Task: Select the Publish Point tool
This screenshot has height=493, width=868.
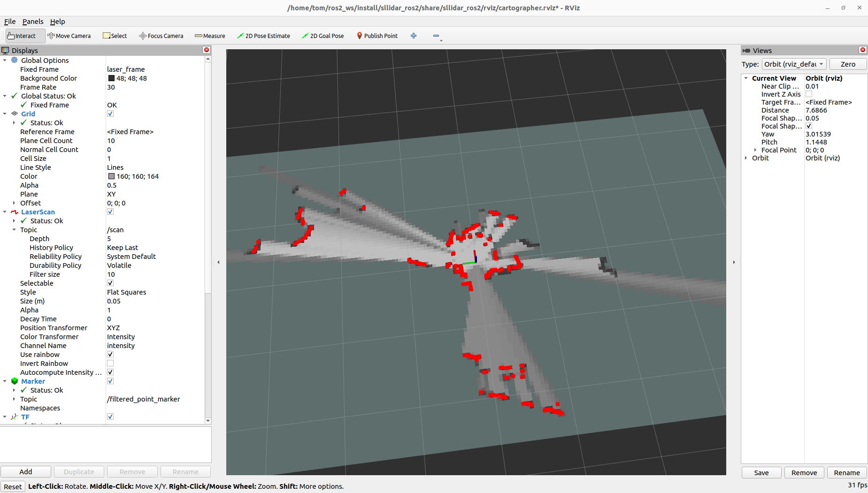Action: click(377, 36)
